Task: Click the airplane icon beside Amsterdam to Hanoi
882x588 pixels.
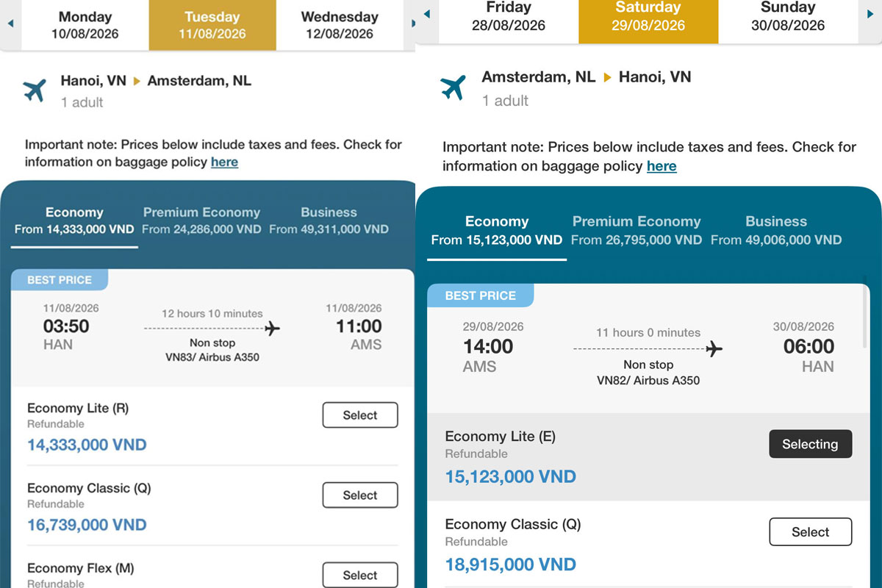Action: point(453,87)
